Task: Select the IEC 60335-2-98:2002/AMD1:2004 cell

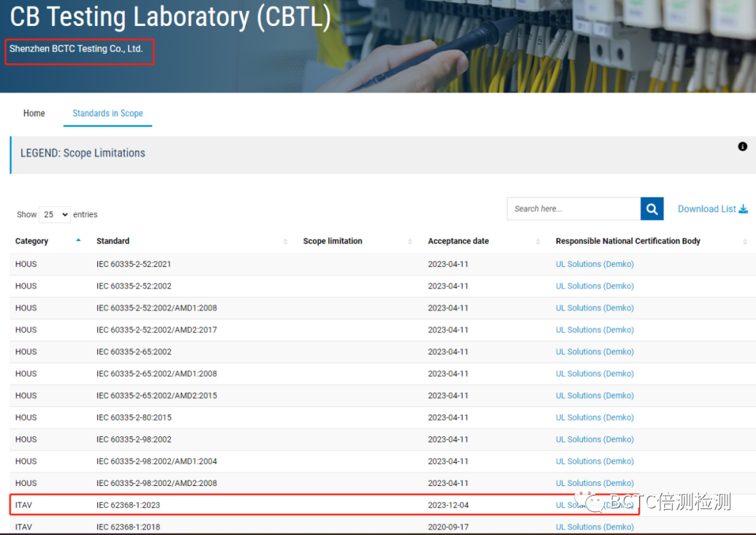Action: 157,461
